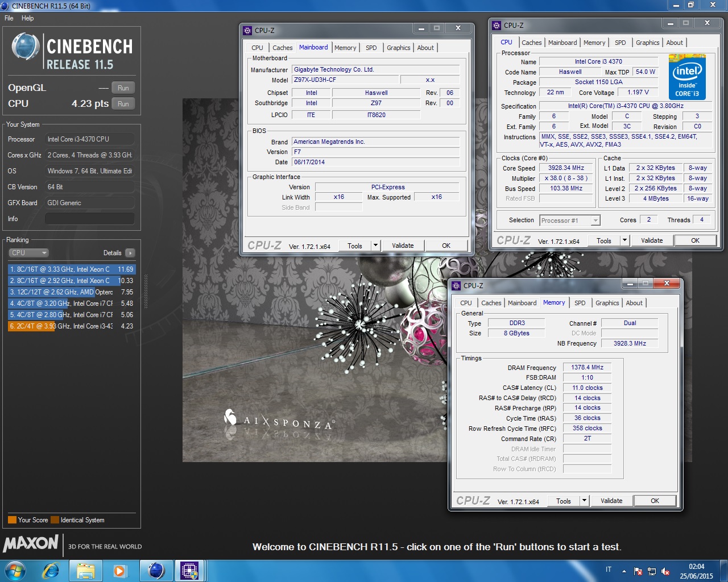Click the Your Score orange legend swatch
This screenshot has height=582, width=728.
[x=12, y=520]
